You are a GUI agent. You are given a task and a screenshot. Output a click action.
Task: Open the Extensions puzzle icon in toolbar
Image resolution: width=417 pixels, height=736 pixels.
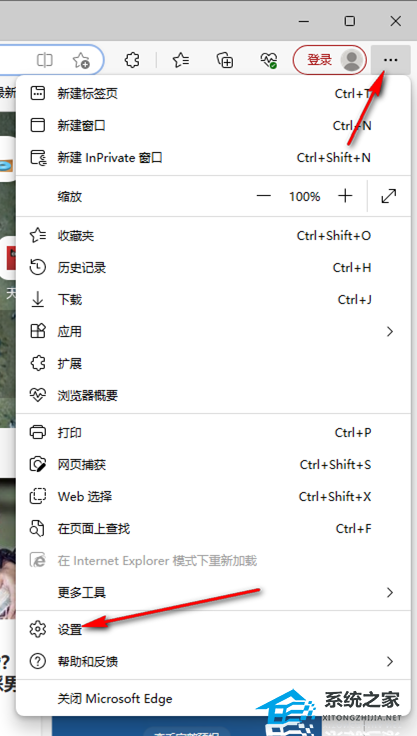(x=132, y=60)
